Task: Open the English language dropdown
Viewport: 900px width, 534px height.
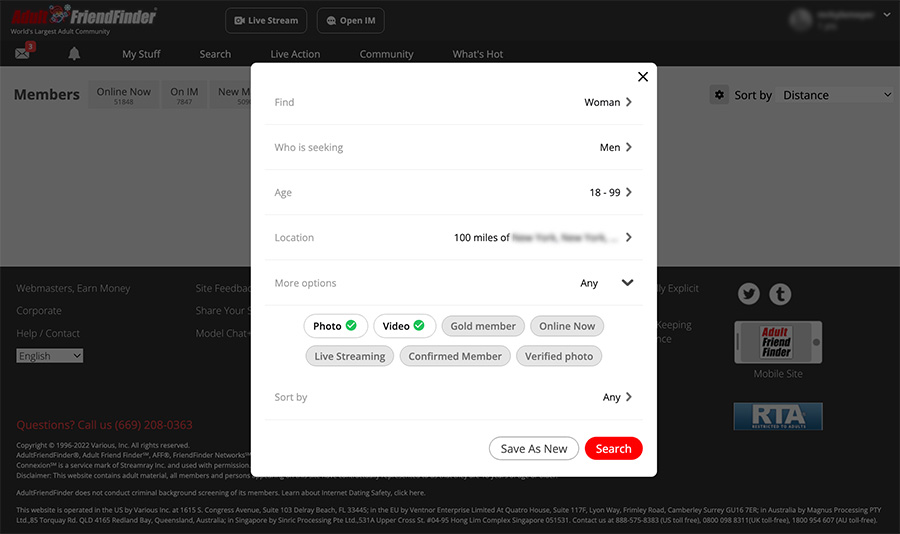Action: 49,356
